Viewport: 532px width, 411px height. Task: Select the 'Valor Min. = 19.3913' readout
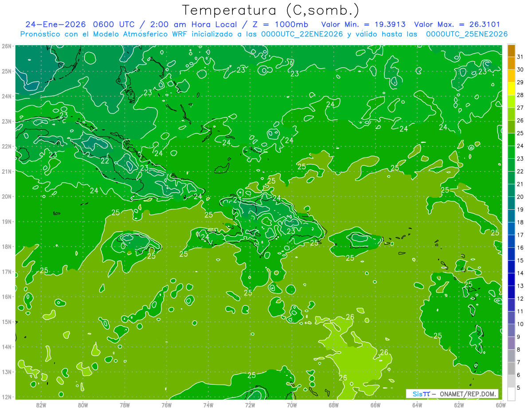[364, 24]
